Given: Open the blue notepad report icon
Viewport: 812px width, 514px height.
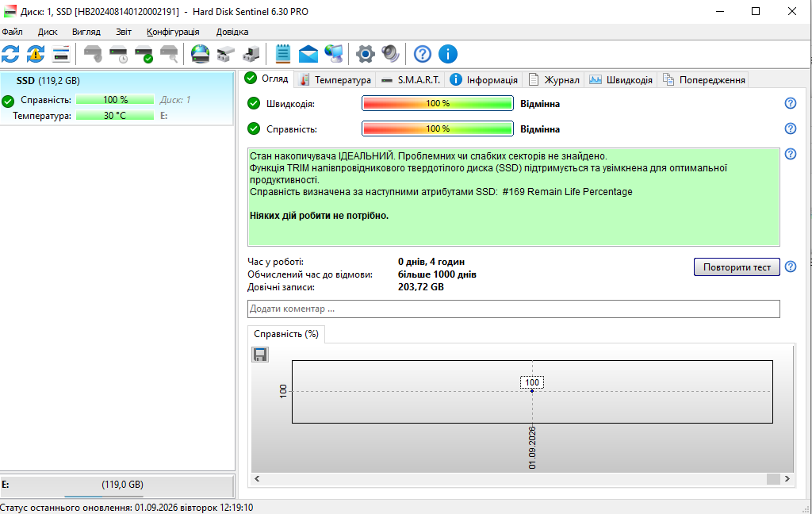Looking at the screenshot, I should [x=283, y=54].
